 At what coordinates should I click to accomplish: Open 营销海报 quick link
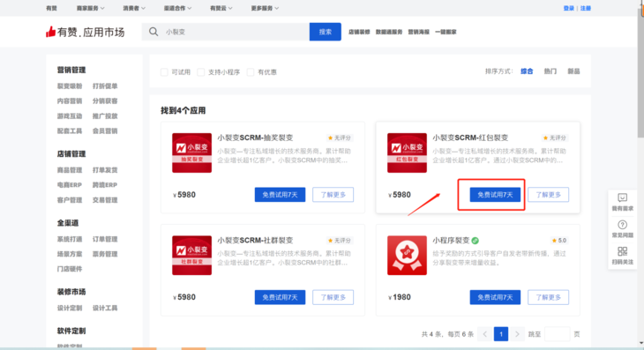coord(418,32)
